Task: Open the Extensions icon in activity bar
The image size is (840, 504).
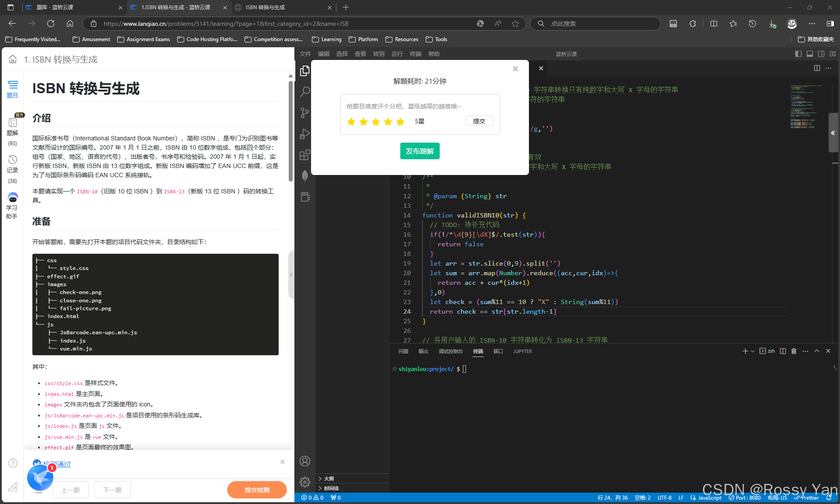Action: click(305, 155)
